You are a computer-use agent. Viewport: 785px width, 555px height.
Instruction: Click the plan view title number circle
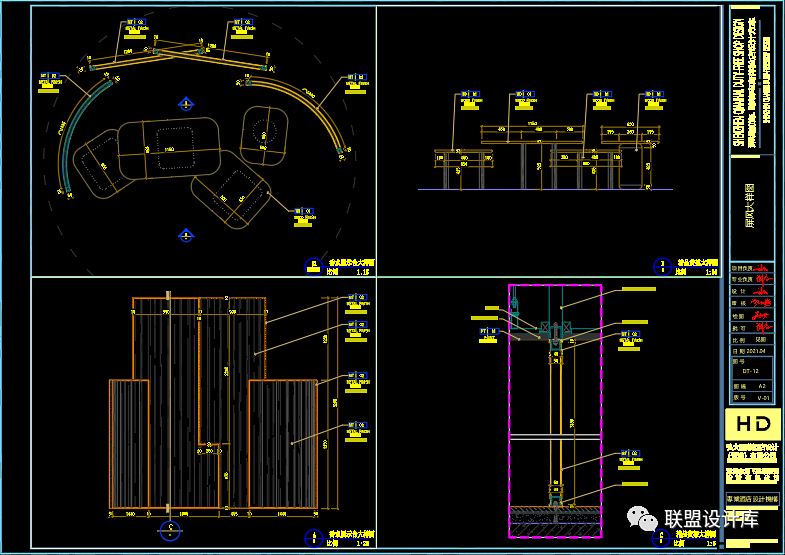314,266
